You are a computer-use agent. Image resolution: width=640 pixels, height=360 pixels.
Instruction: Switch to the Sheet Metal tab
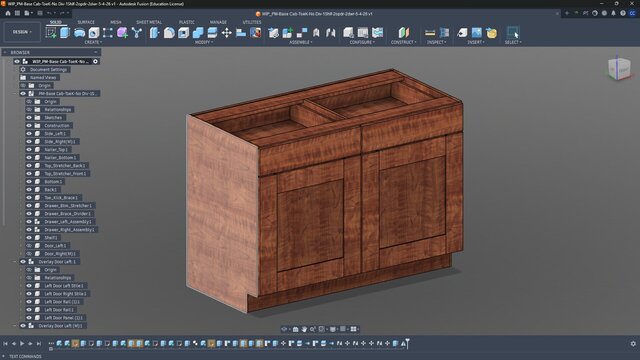pyautogui.click(x=149, y=22)
